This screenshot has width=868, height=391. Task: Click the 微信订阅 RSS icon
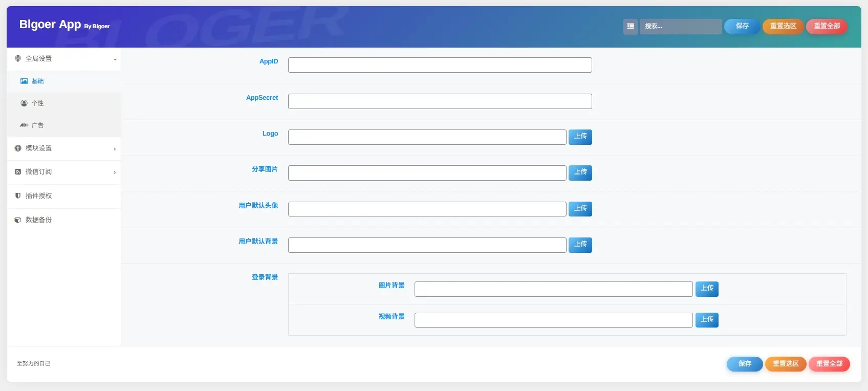pyautogui.click(x=18, y=172)
